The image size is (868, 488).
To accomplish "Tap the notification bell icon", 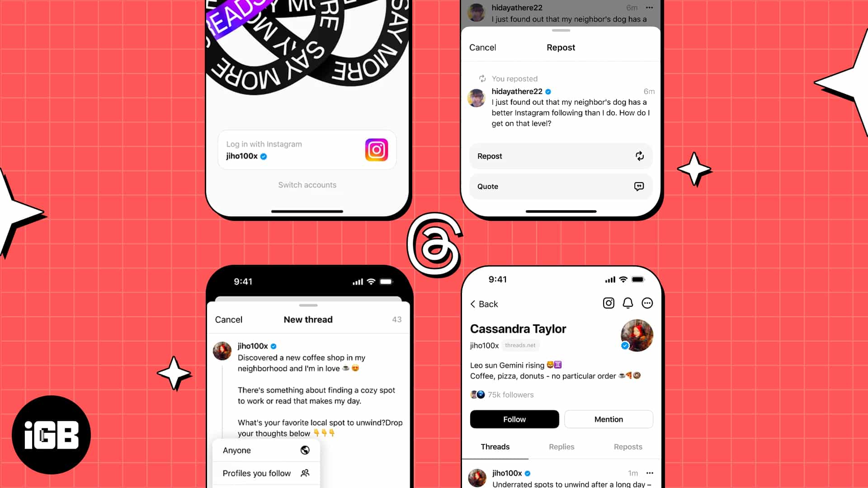I will click(628, 303).
